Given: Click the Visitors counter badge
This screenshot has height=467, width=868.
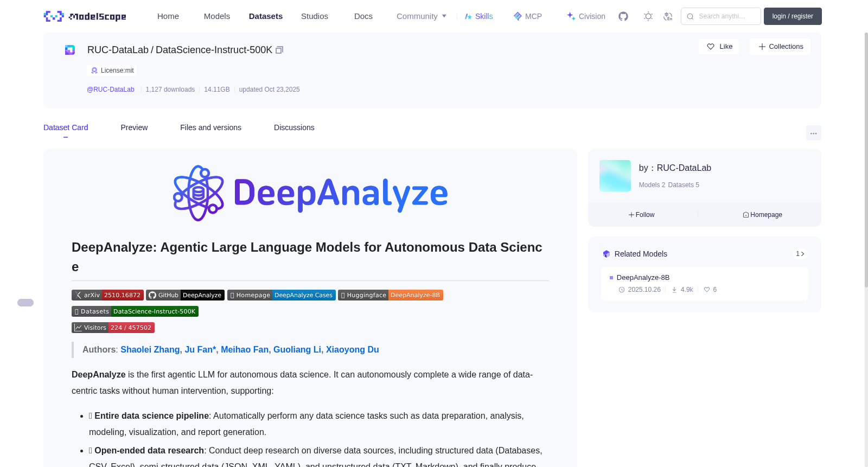Looking at the screenshot, I should (x=113, y=328).
